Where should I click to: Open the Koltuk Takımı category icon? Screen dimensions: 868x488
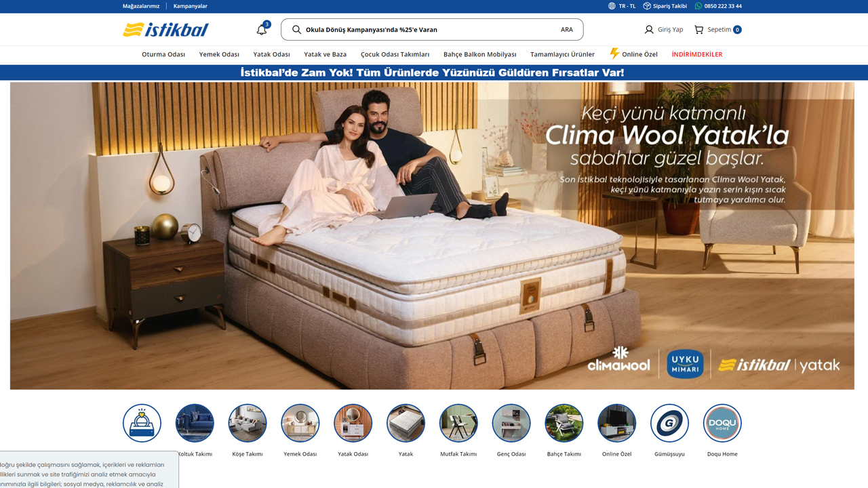(195, 423)
